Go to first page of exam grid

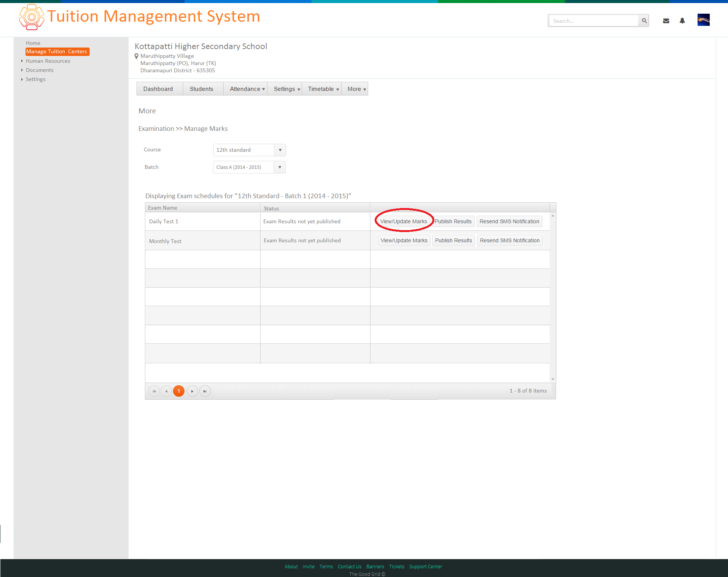154,391
